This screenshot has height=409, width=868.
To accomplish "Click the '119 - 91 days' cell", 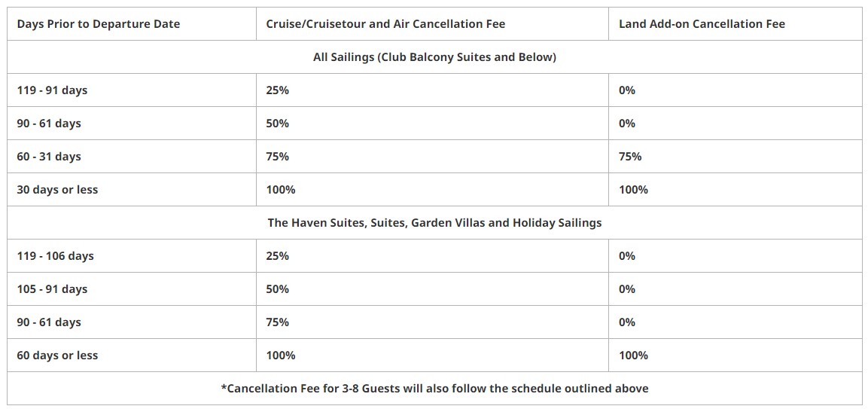I will [52, 90].
